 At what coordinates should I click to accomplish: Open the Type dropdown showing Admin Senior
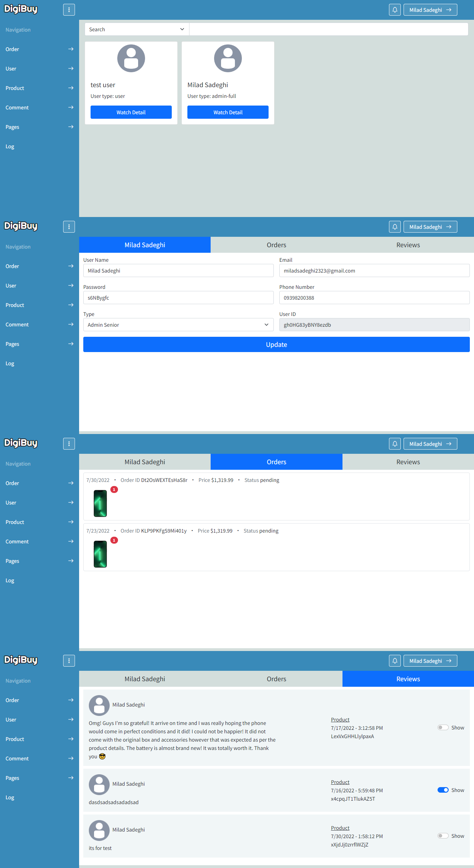[178, 325]
